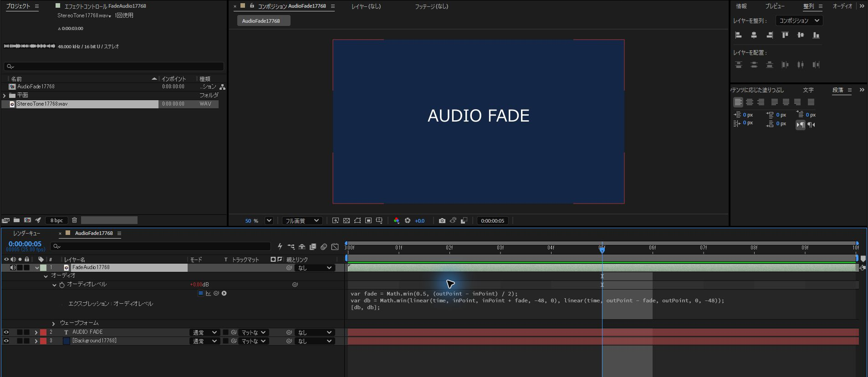Open resolution quality dropdown
868x377 pixels.
coord(302,220)
